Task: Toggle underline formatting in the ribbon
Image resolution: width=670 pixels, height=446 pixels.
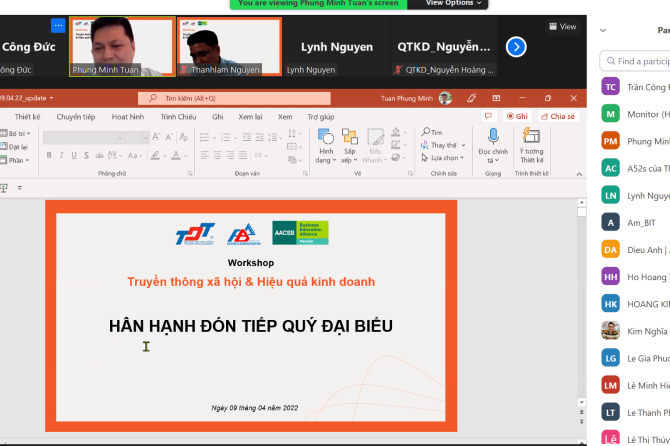Action: tap(74, 155)
